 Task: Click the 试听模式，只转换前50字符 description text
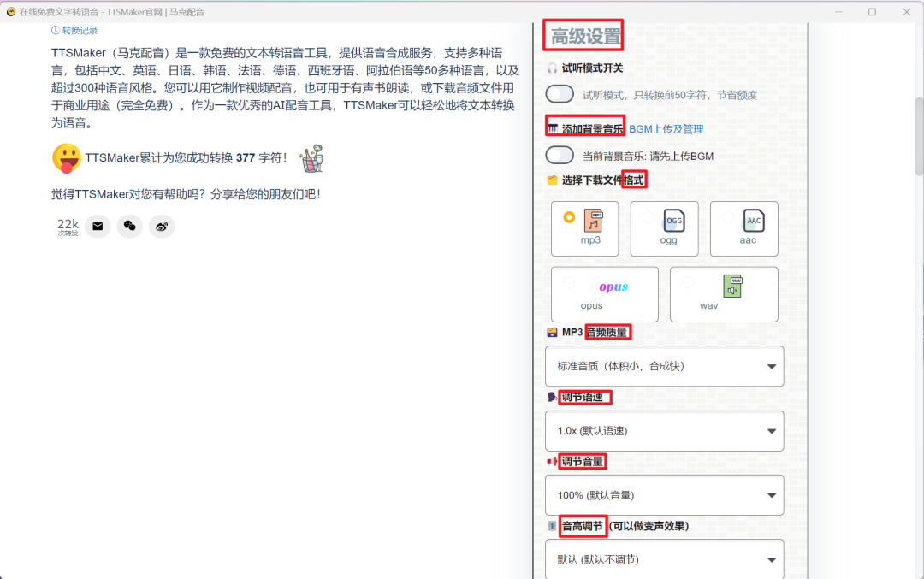click(669, 95)
